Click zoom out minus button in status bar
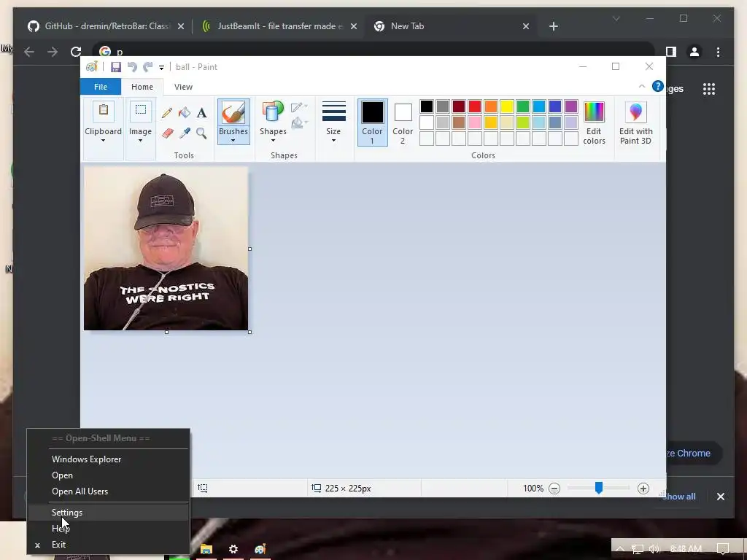The image size is (747, 560). (x=554, y=489)
